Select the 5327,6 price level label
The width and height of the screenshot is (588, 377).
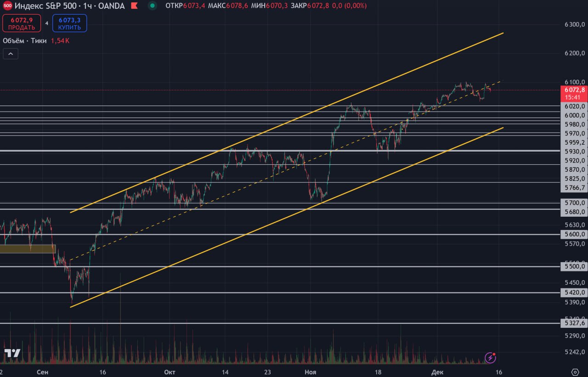(x=574, y=323)
